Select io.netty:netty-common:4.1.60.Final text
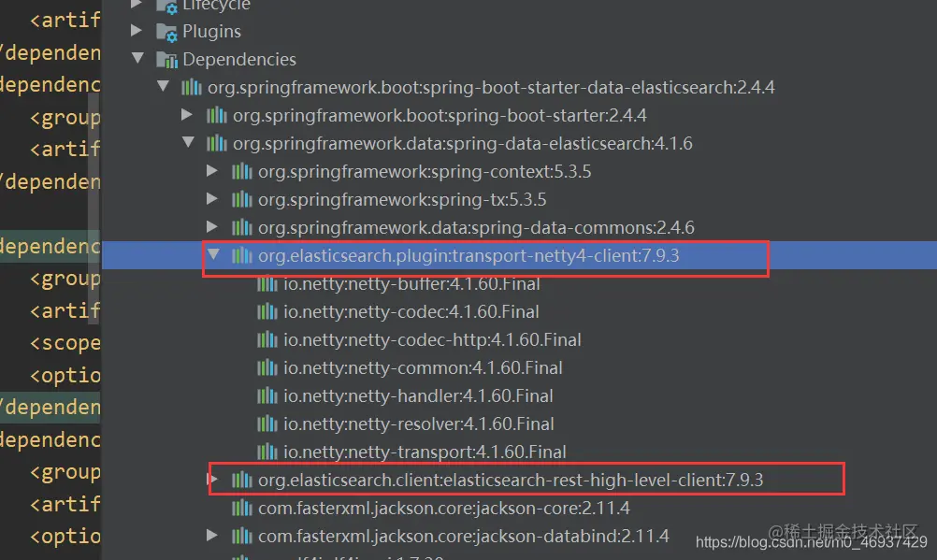 pyautogui.click(x=423, y=367)
